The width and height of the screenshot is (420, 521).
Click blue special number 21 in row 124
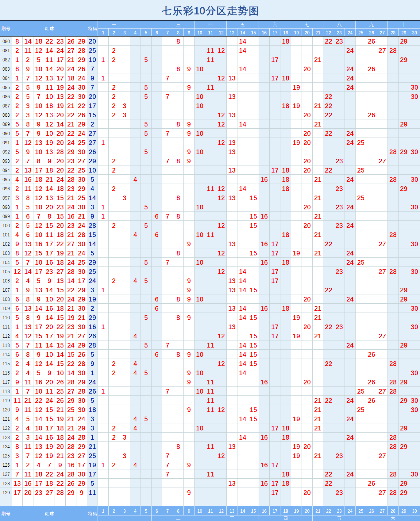click(92, 447)
